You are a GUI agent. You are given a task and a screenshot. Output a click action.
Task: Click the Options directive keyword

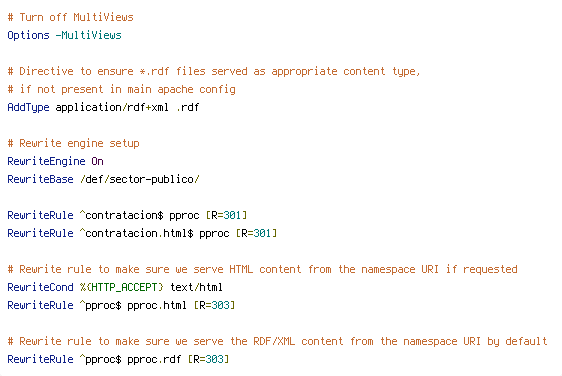click(28, 35)
